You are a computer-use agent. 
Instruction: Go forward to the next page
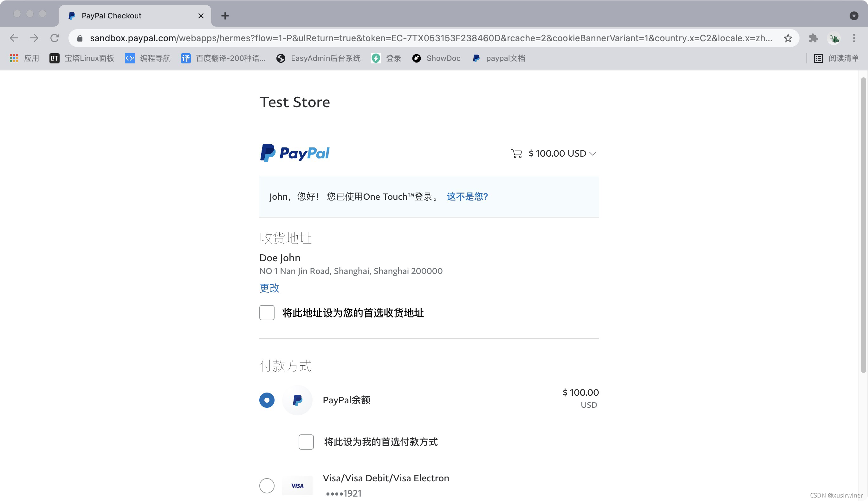coord(34,38)
